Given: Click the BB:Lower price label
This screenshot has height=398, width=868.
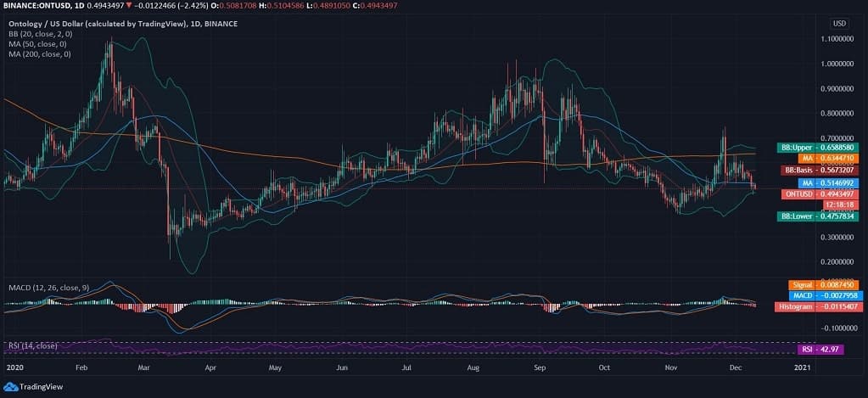Looking at the screenshot, I should 818,216.
